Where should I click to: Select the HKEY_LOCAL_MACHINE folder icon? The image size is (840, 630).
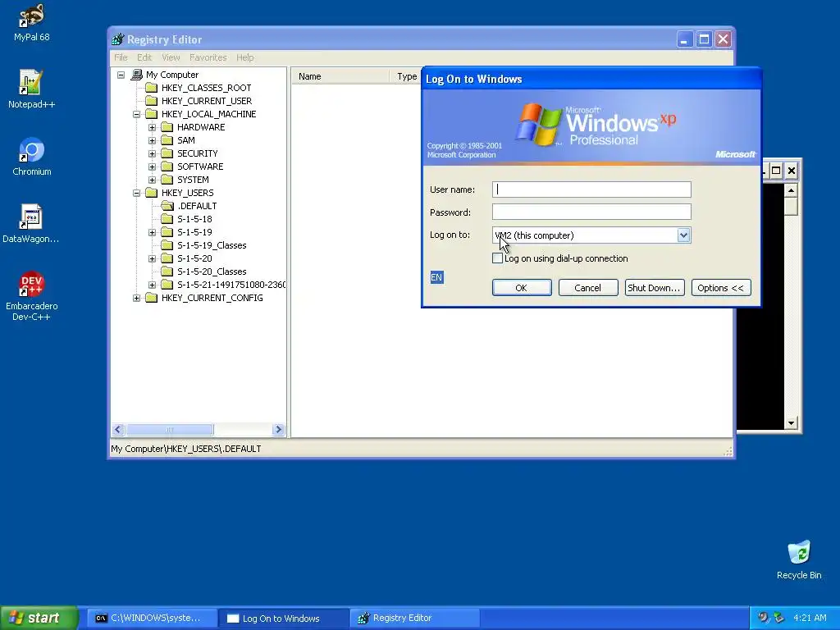pyautogui.click(x=152, y=113)
